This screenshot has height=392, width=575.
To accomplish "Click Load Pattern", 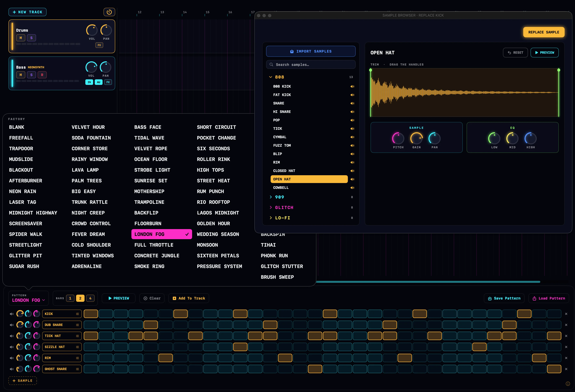I will pyautogui.click(x=549, y=298).
